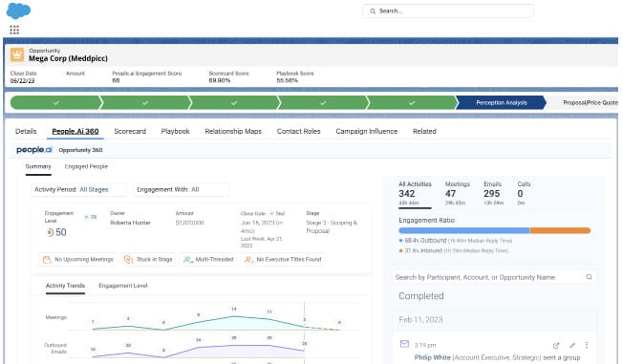The width and height of the screenshot is (623, 364).
Task: Click the Engagement Level gauge icon beside 50
Action: tap(51, 232)
